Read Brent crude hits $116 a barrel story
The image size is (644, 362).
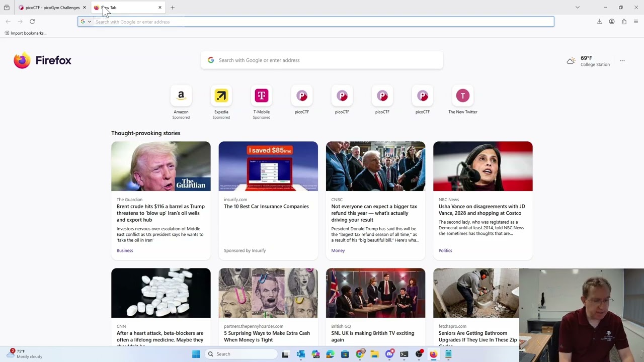click(x=160, y=213)
